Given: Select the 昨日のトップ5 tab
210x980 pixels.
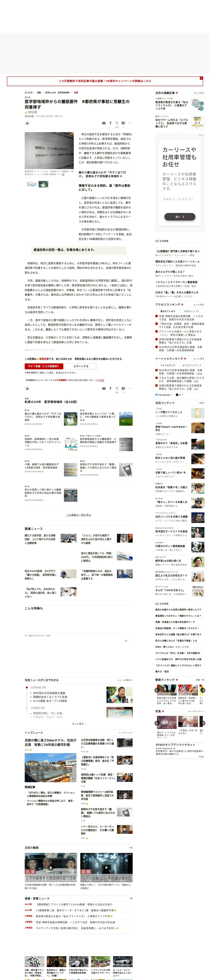Looking at the screenshot, I should tap(191, 311).
